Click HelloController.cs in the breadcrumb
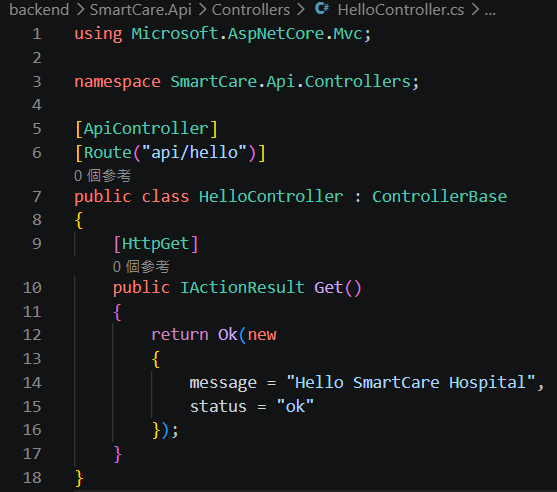This screenshot has width=557, height=492. tap(401, 10)
